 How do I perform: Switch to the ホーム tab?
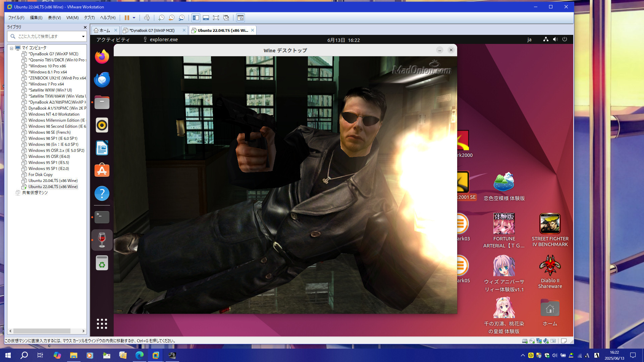pos(105,31)
